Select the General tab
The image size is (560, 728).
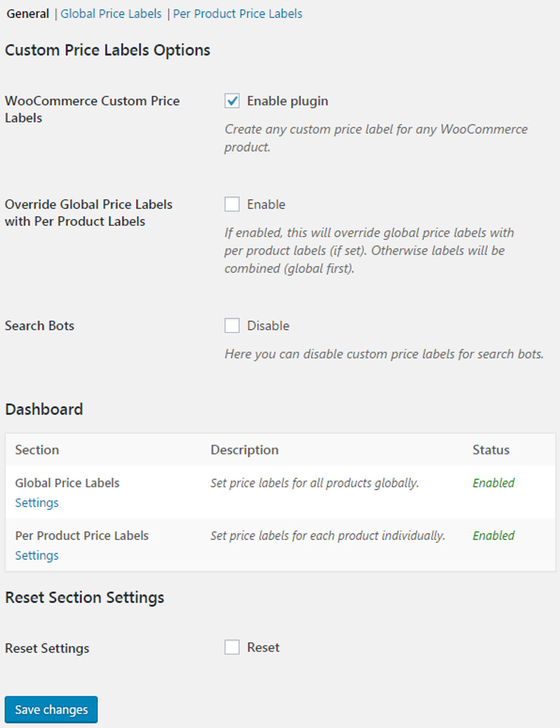[x=27, y=13]
